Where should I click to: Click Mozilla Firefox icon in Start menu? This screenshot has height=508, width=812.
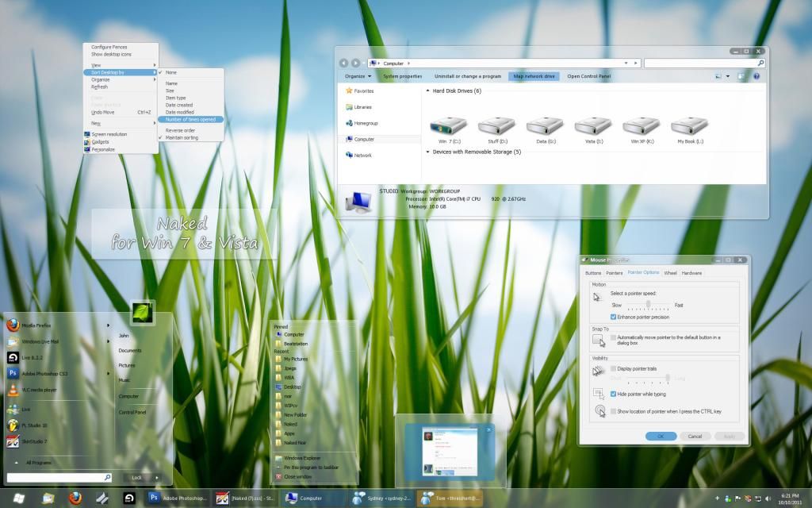[13, 325]
